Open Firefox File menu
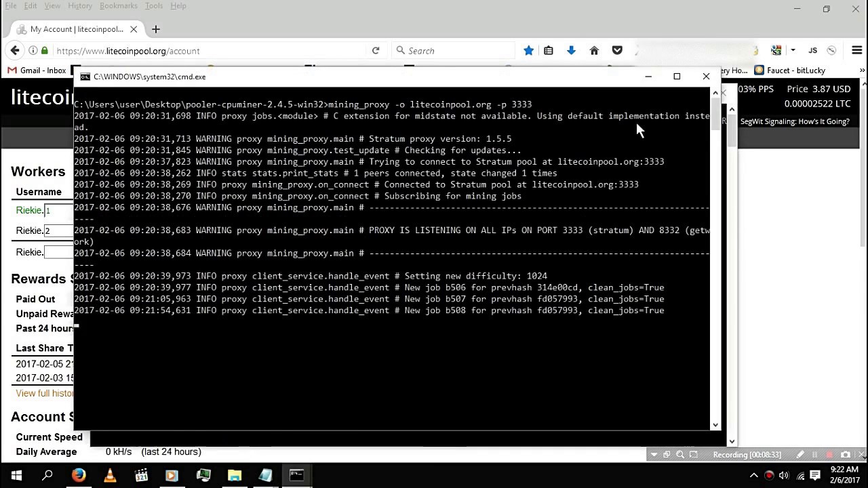Image resolution: width=868 pixels, height=488 pixels. tap(11, 5)
